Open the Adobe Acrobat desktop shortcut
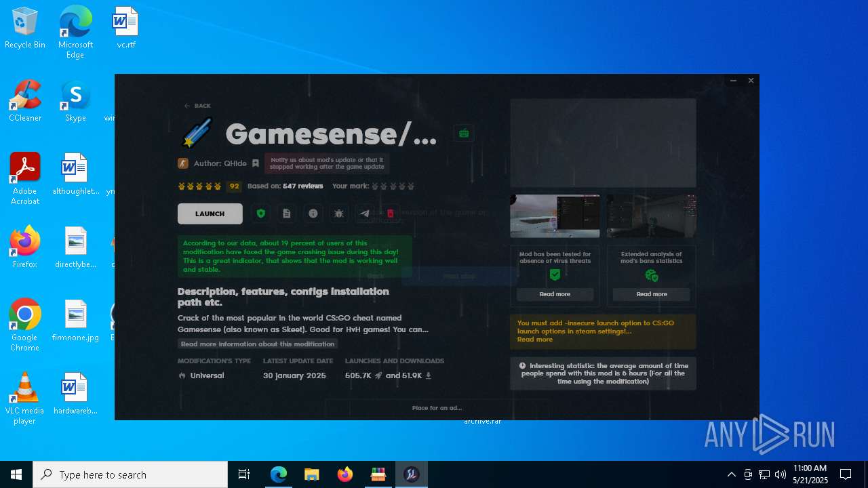 click(25, 178)
